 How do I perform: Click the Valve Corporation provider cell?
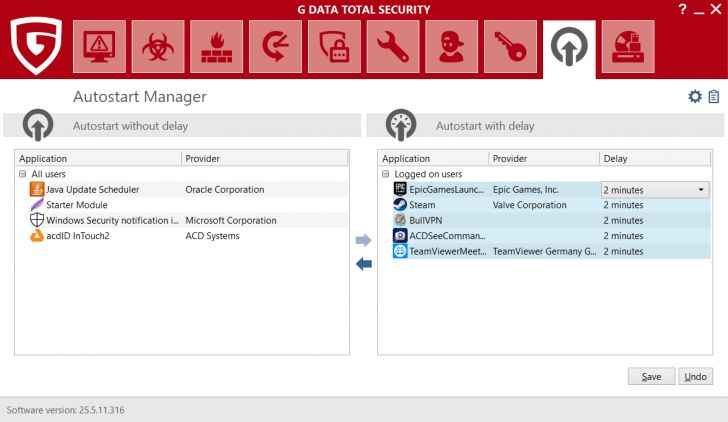[x=529, y=205]
